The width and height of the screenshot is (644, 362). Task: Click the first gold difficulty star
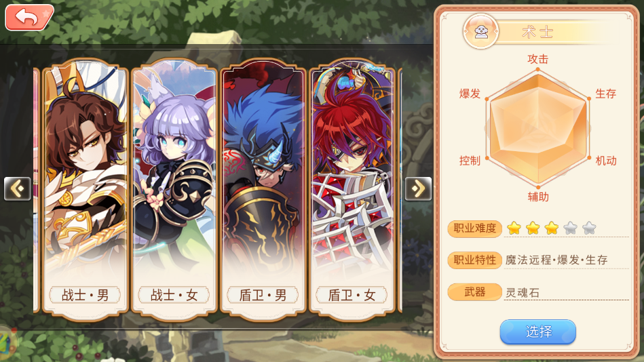tap(514, 228)
